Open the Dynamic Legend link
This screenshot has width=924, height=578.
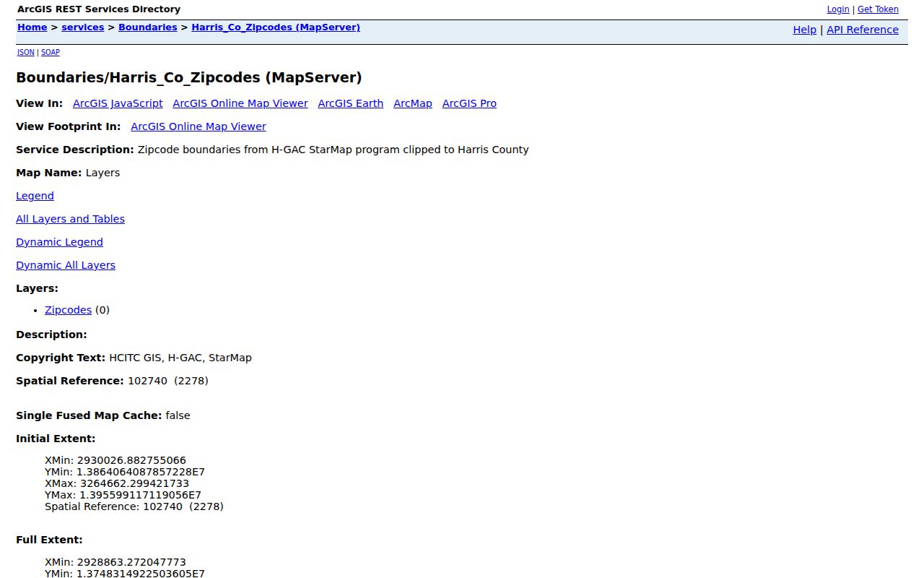tap(59, 242)
